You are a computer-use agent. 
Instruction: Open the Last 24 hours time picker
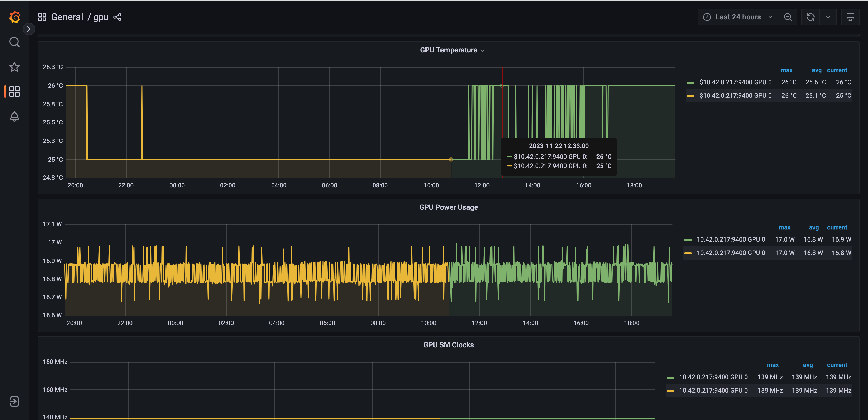tap(738, 17)
